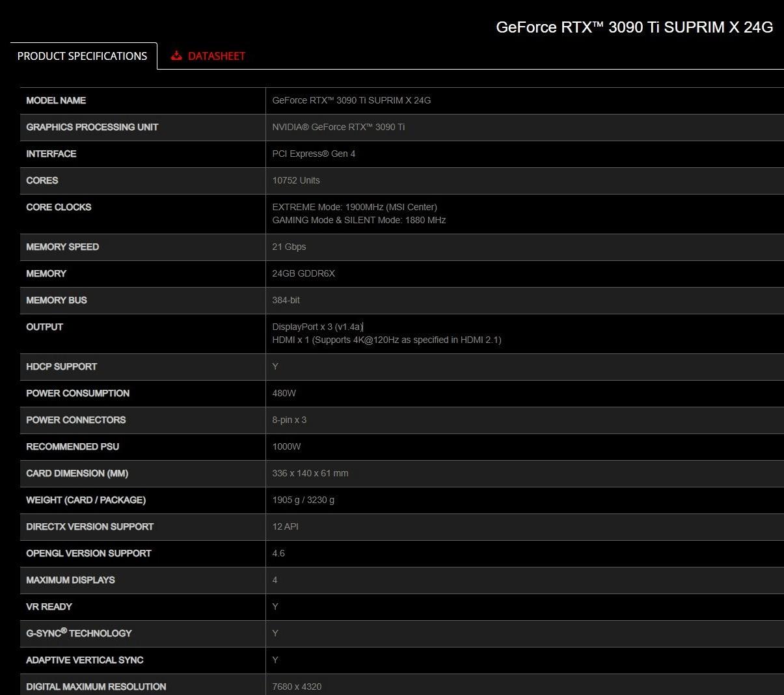784x695 pixels.
Task: Open the DATASHEET tab
Action: pos(208,56)
